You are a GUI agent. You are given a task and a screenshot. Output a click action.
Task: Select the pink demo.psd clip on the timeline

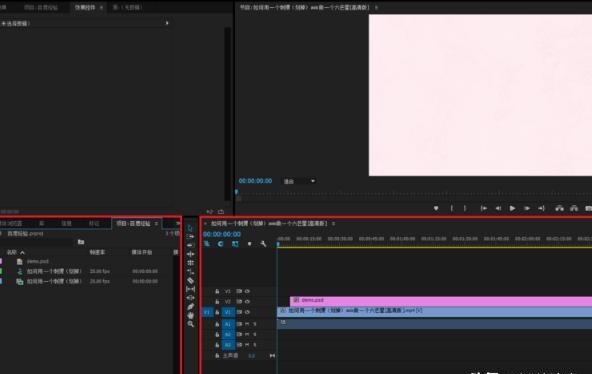pos(441,301)
